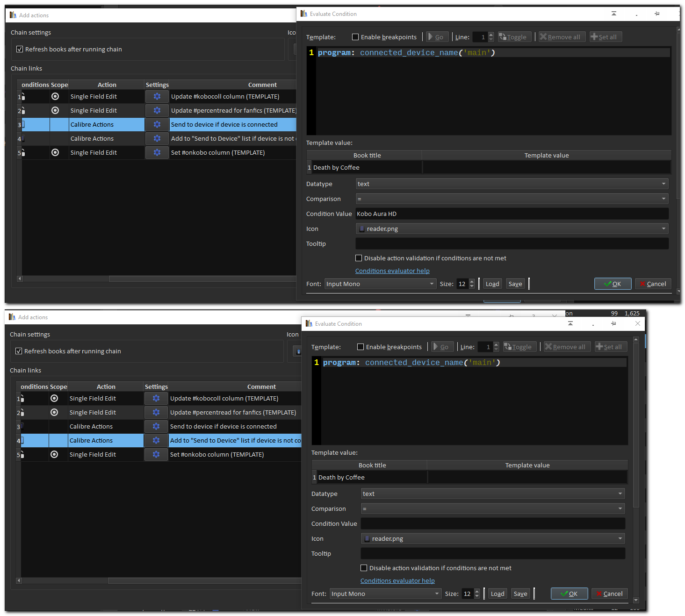
Task: Select Update #kobocoll scope icon, row 4 selected window
Action: point(54,398)
